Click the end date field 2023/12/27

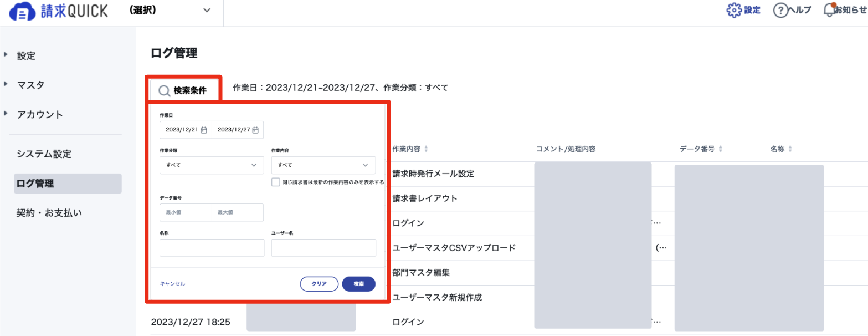238,130
